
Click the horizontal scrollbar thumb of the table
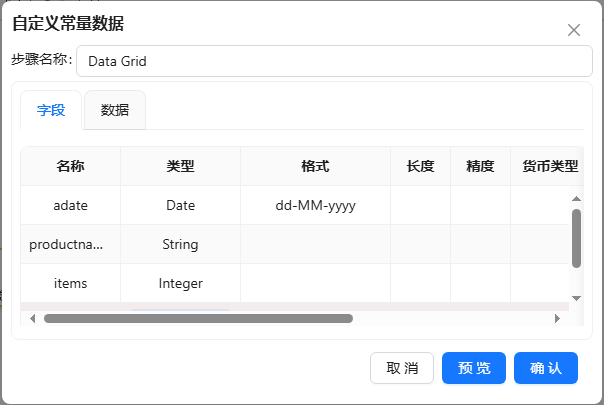[x=198, y=319]
